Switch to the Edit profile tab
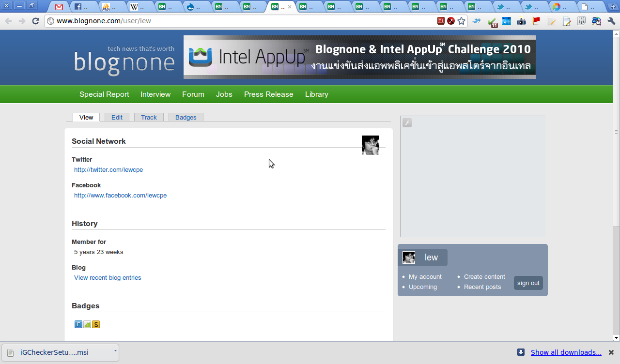The width and height of the screenshot is (620, 364). pyautogui.click(x=117, y=117)
